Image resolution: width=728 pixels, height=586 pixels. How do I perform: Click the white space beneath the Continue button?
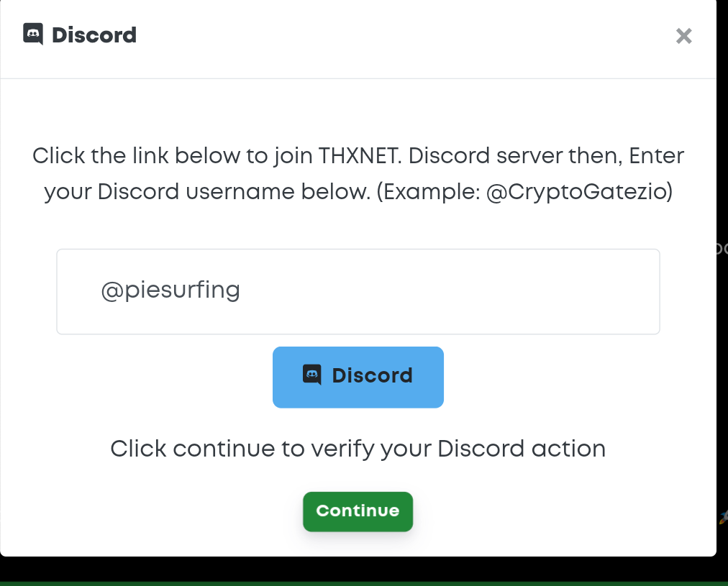coord(358,544)
